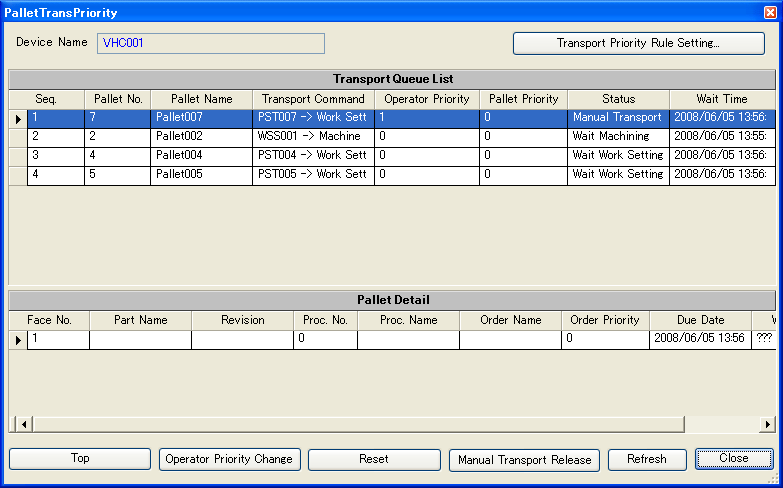The height and width of the screenshot is (488, 783).
Task: Click the Status column header
Action: click(619, 99)
